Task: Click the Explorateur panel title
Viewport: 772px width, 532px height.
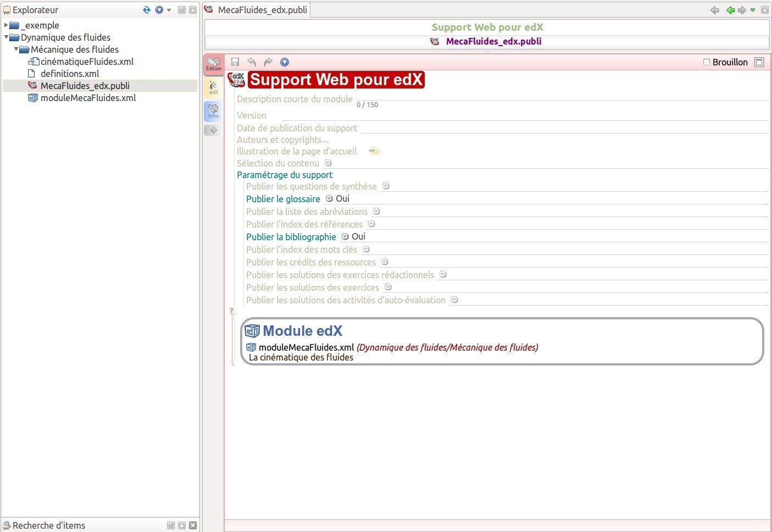Action: coord(35,10)
